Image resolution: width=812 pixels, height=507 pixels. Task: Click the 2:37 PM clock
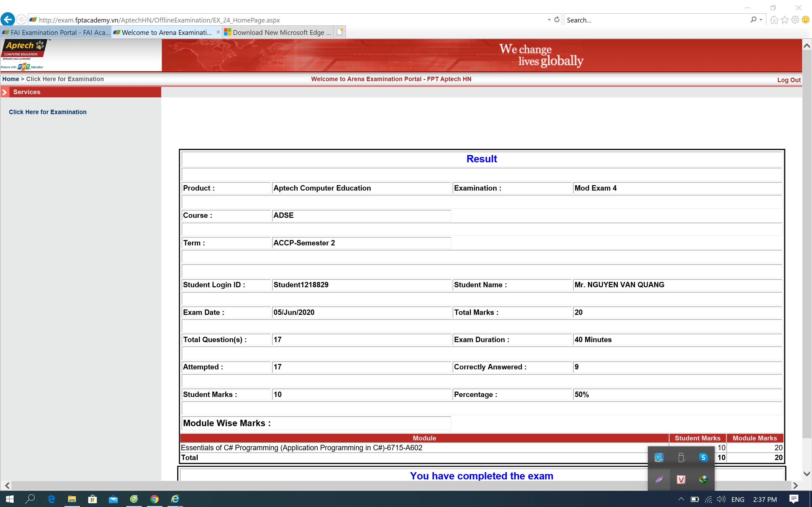click(x=765, y=499)
